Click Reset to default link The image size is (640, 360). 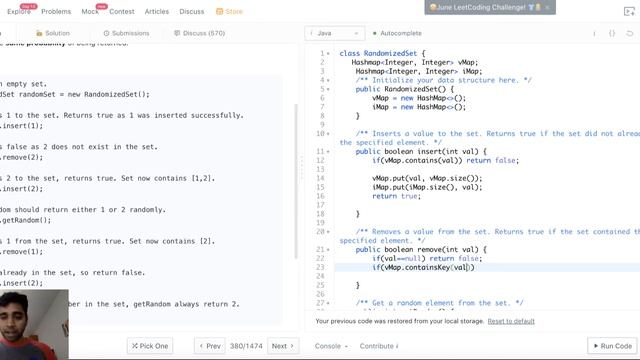511,321
